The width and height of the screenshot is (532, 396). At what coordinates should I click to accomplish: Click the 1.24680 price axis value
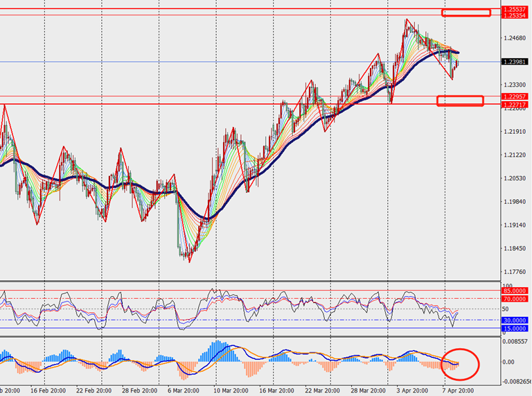pyautogui.click(x=515, y=38)
